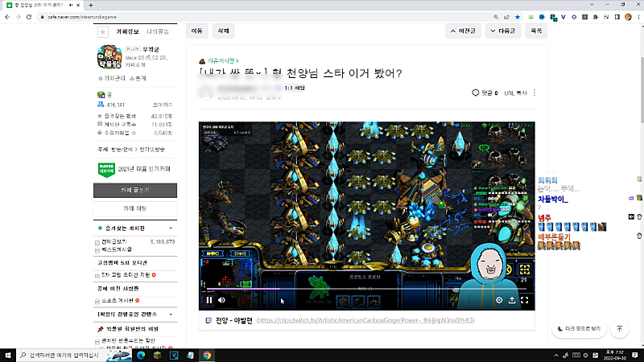Click the video share icon
The width and height of the screenshot is (644, 362).
pos(512,300)
